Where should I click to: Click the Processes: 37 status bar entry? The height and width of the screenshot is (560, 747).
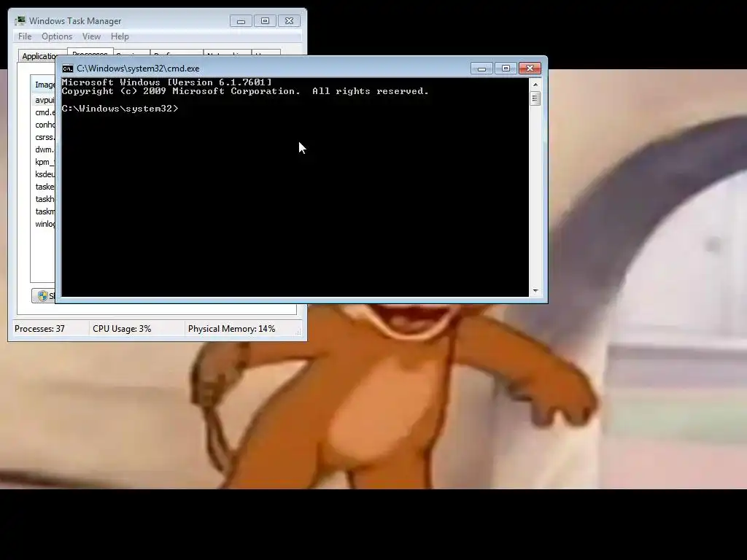(39, 329)
